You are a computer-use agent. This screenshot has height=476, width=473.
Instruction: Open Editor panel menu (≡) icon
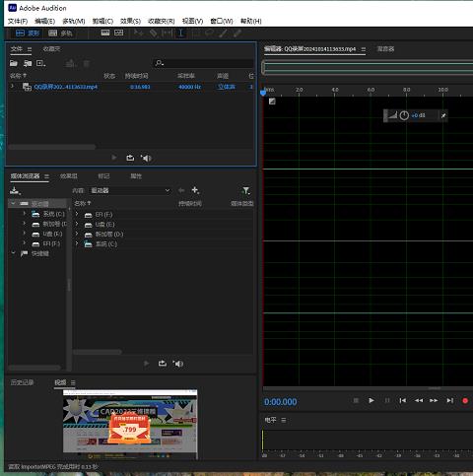pyautogui.click(x=364, y=49)
